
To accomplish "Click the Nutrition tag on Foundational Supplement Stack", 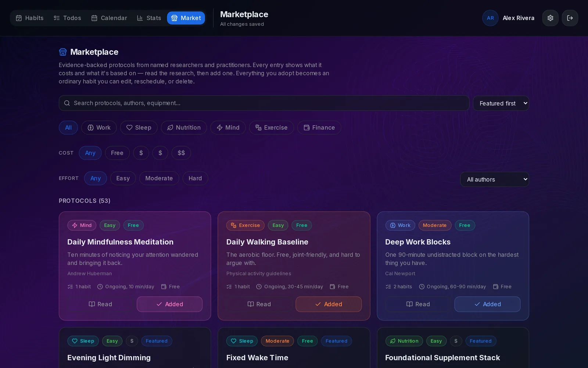I will pyautogui.click(x=404, y=341).
